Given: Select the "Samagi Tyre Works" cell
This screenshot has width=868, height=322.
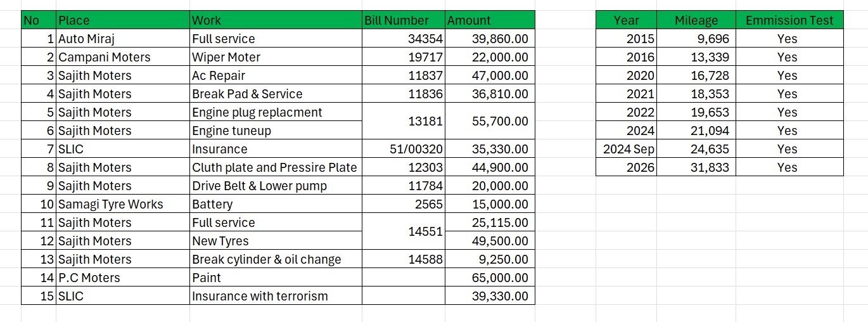Looking at the screenshot, I should pyautogui.click(x=123, y=204).
